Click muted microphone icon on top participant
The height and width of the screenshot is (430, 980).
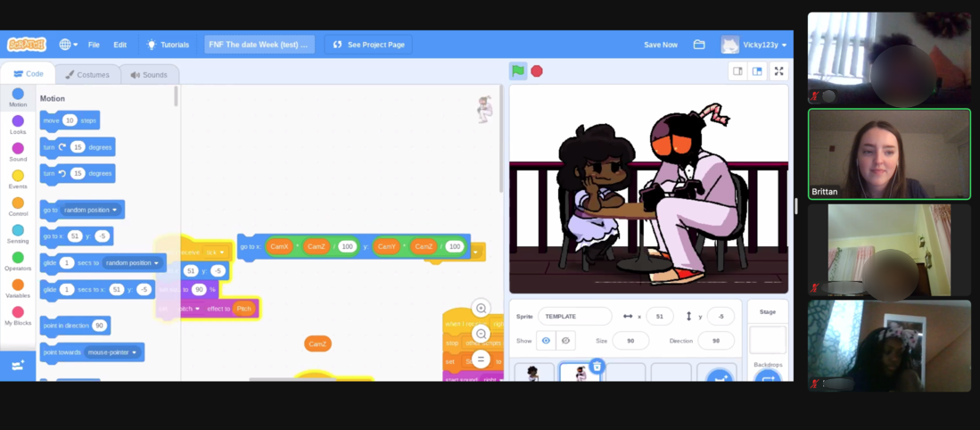pos(814,97)
